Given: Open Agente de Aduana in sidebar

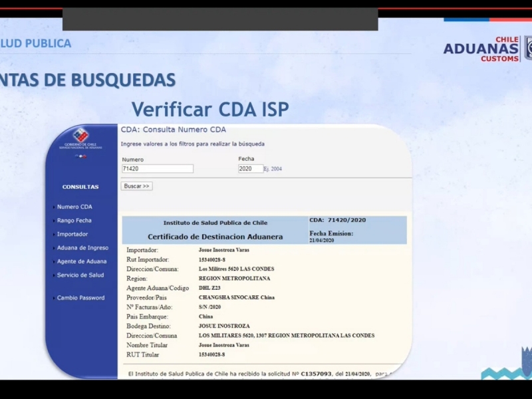Looking at the screenshot, I should coord(81,261).
